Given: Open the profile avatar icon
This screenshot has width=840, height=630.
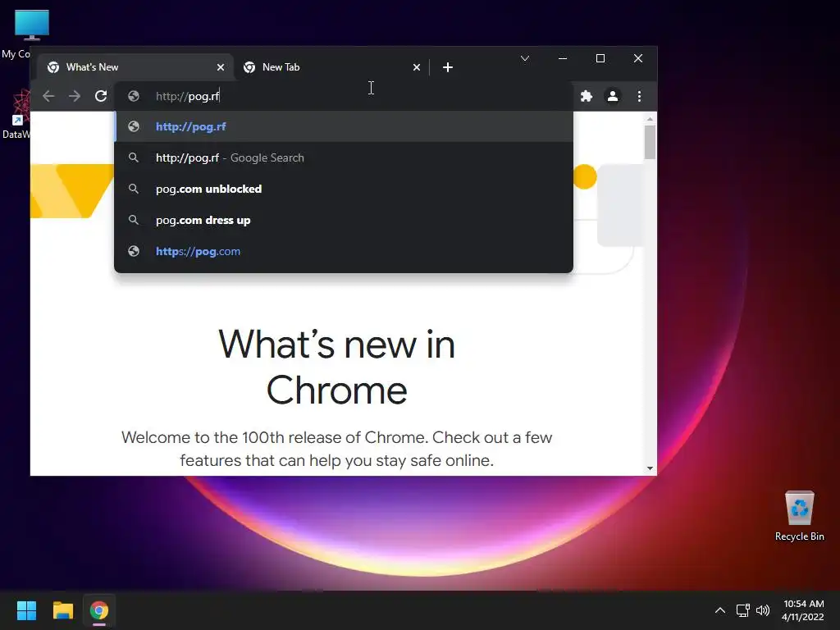Looking at the screenshot, I should 613,97.
